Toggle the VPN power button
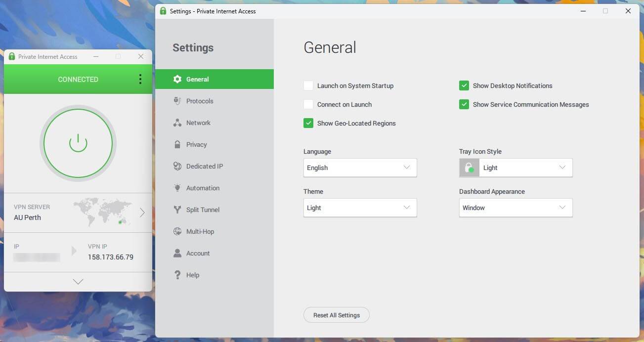This screenshot has height=342, width=644. pyautogui.click(x=78, y=143)
